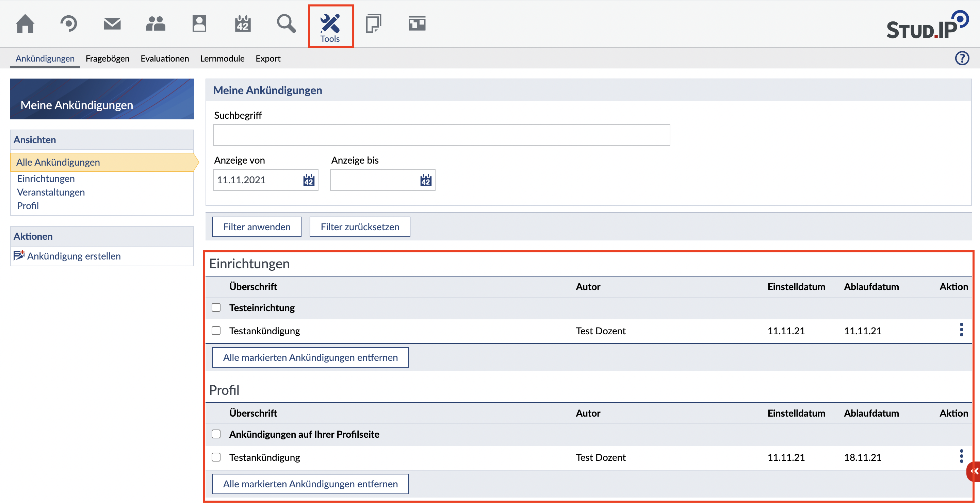Open the Community people icon
Screen dimensions: 980x503
click(x=156, y=23)
